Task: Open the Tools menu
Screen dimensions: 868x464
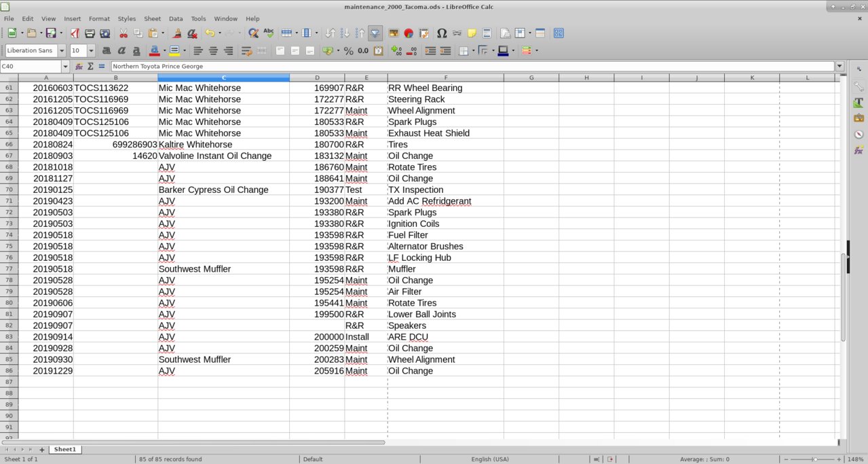Action: [198, 18]
